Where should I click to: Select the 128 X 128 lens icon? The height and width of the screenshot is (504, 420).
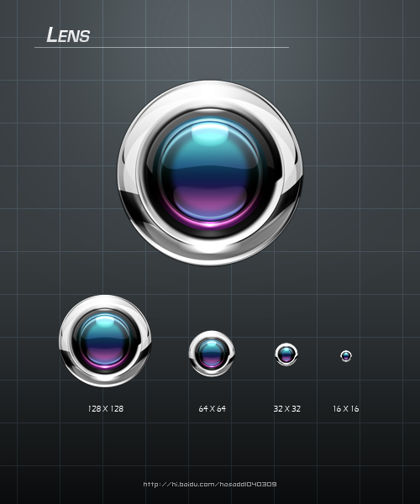tap(105, 341)
